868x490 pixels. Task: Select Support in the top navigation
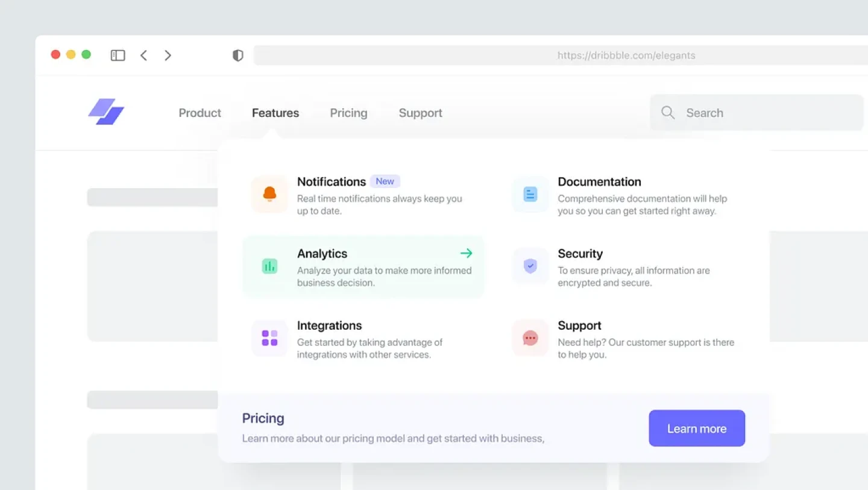click(x=420, y=113)
